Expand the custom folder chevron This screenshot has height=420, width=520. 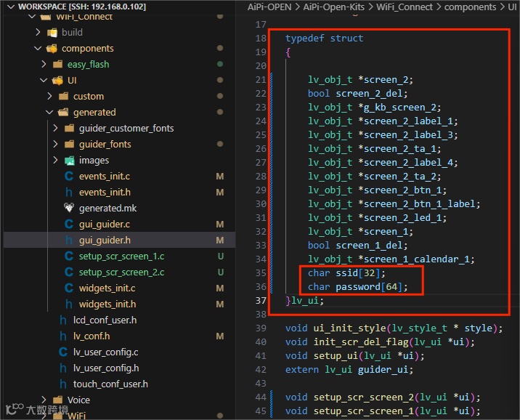click(49, 96)
